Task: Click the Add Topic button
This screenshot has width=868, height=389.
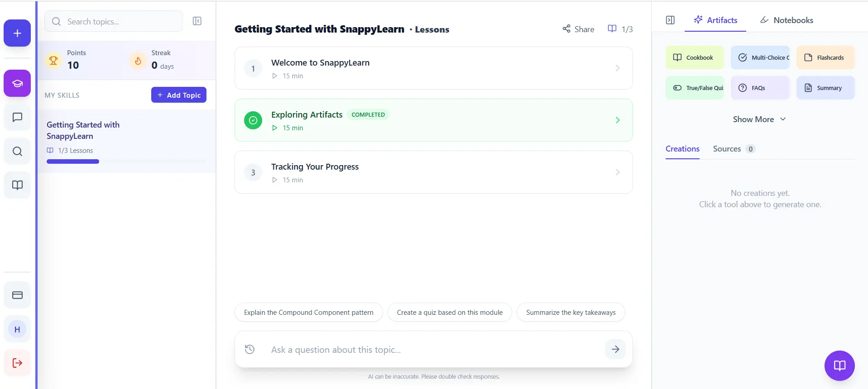Action: click(x=179, y=95)
